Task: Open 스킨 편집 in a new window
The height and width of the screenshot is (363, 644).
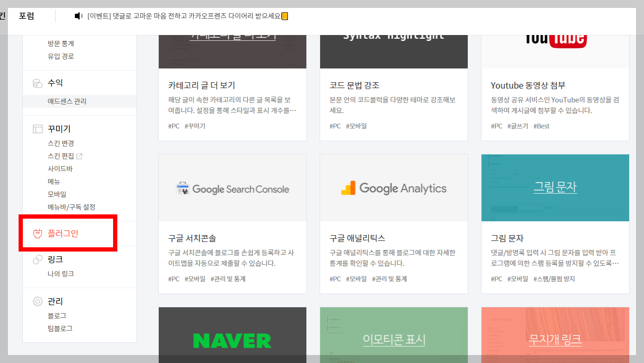Action: click(x=61, y=156)
